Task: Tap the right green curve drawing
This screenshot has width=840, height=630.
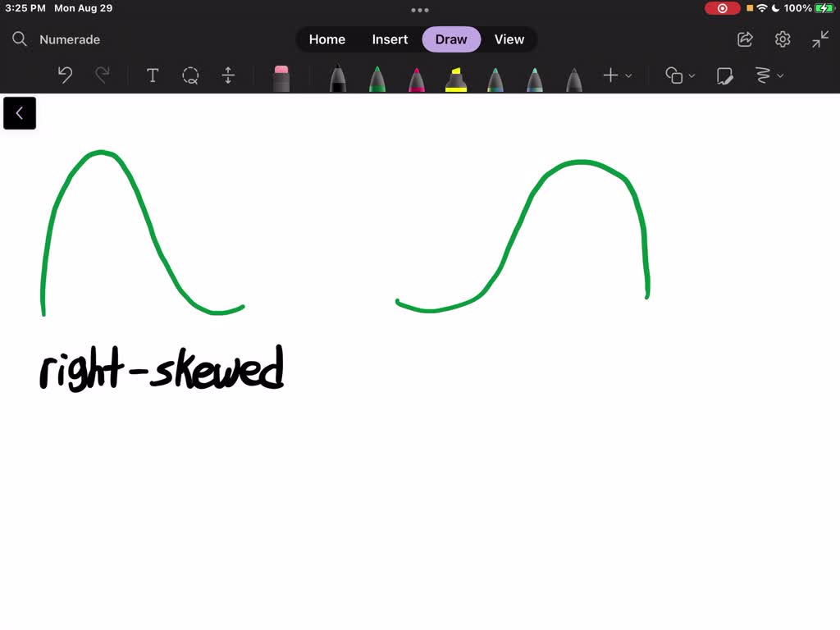Action: point(523,235)
